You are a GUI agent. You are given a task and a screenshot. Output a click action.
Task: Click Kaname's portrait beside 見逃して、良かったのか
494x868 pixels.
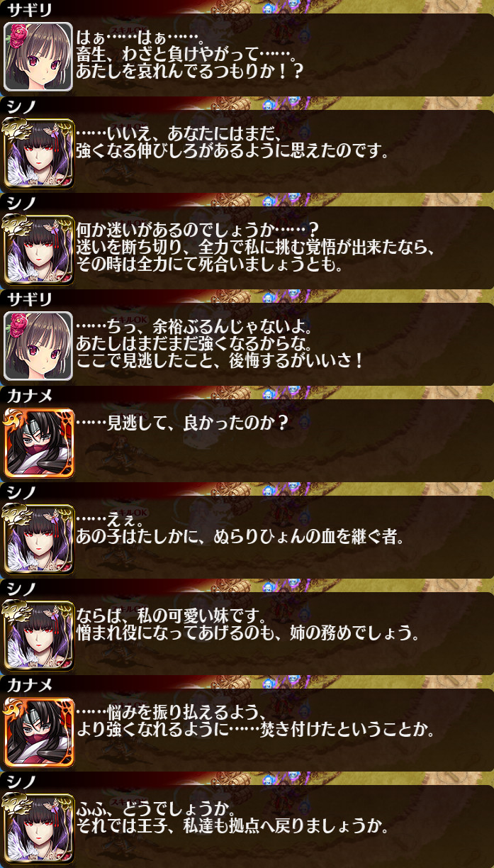pyautogui.click(x=38, y=443)
